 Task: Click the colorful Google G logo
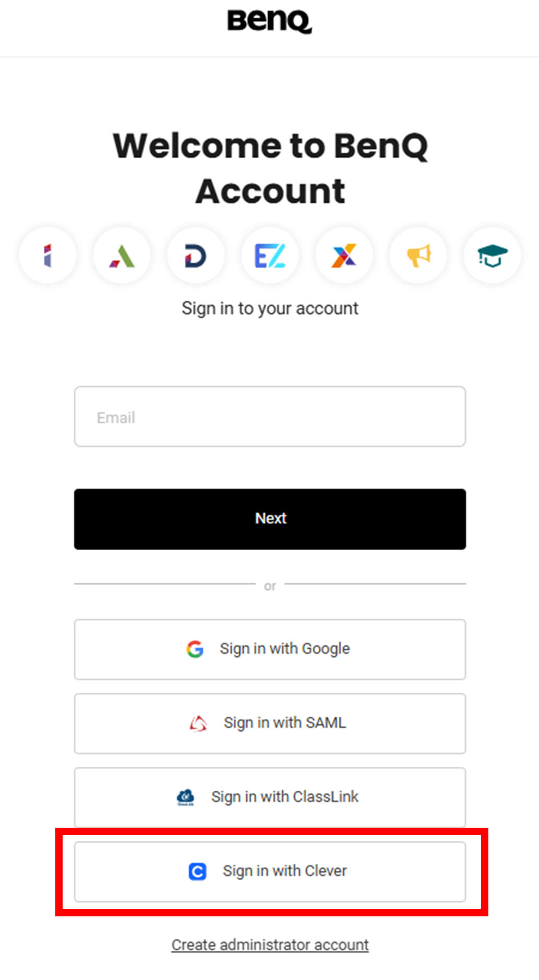(195, 649)
